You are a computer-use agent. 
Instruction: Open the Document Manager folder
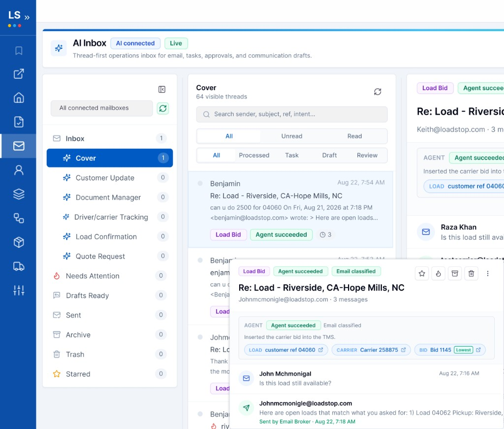pyautogui.click(x=110, y=197)
